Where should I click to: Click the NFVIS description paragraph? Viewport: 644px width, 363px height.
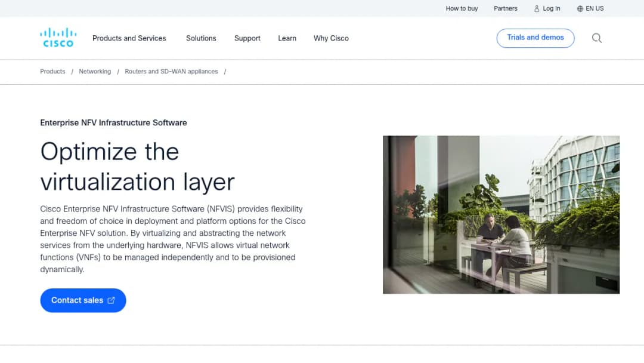click(173, 239)
